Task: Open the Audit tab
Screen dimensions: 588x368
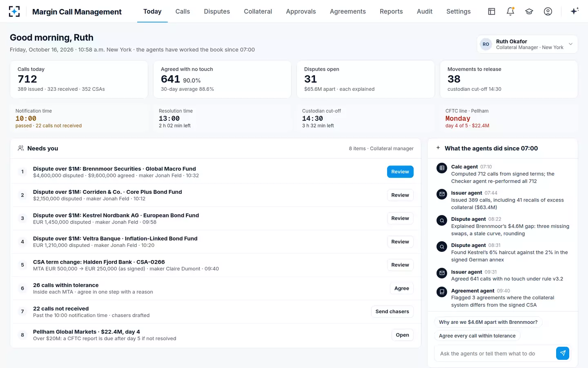Action: (424, 11)
